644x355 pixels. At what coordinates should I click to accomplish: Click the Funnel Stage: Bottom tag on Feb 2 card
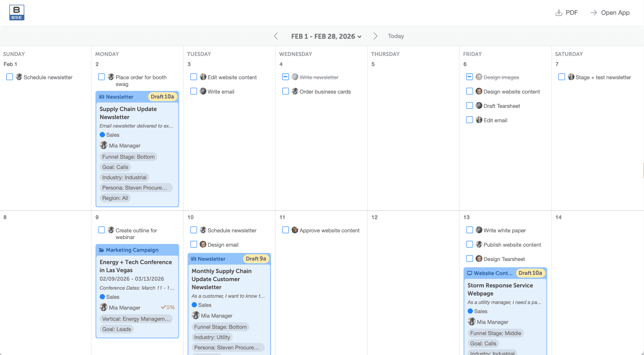coord(128,157)
